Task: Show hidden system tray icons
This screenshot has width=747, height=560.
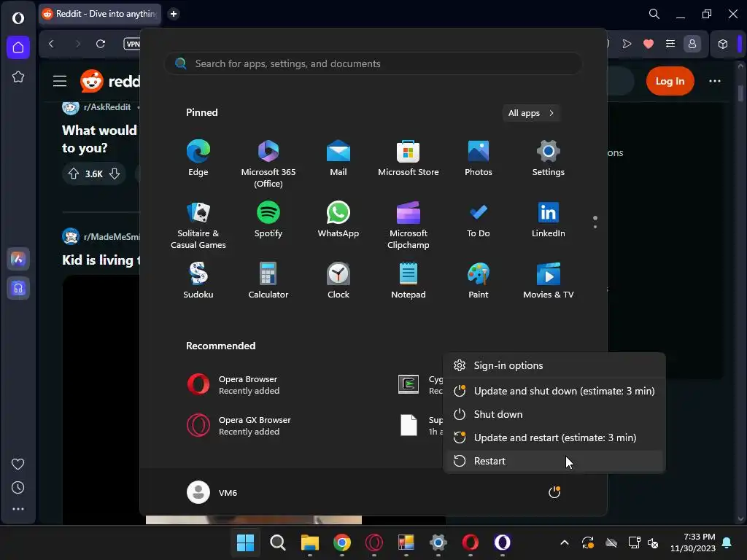Action: tap(565, 542)
